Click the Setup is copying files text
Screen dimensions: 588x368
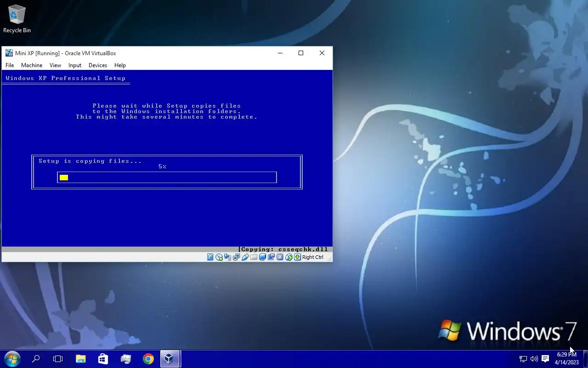coord(90,161)
